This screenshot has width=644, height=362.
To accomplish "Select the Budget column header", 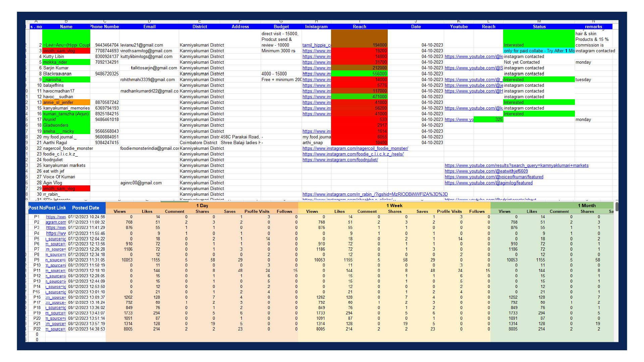I will click(x=281, y=26).
